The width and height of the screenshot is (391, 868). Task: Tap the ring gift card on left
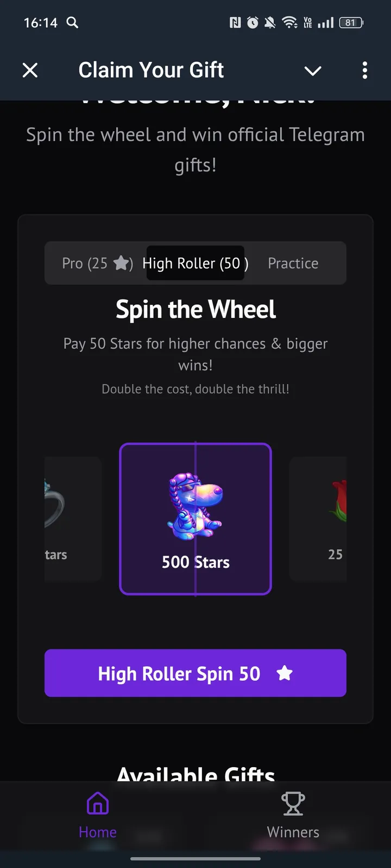[x=73, y=519]
